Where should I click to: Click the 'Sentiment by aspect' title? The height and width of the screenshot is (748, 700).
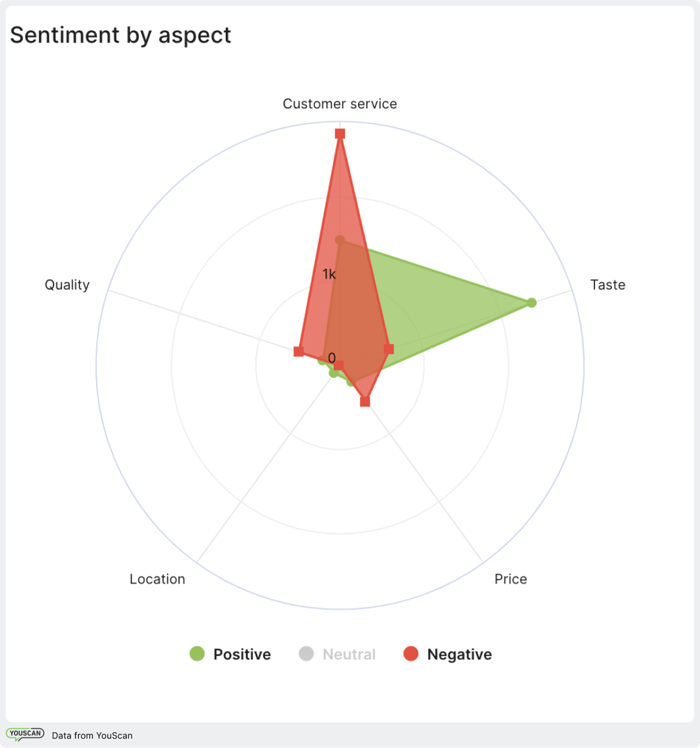[x=121, y=35]
